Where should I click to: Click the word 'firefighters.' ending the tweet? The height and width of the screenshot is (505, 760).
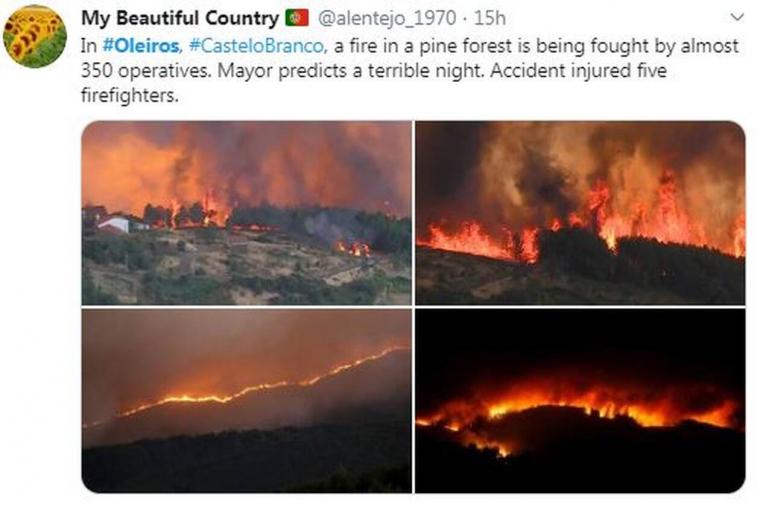[130, 95]
